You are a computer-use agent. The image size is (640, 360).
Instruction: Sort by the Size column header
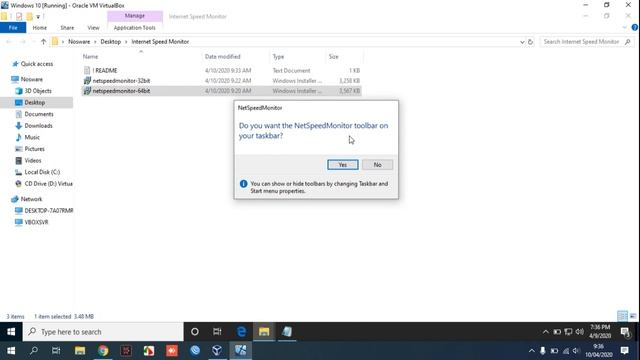tap(333, 57)
